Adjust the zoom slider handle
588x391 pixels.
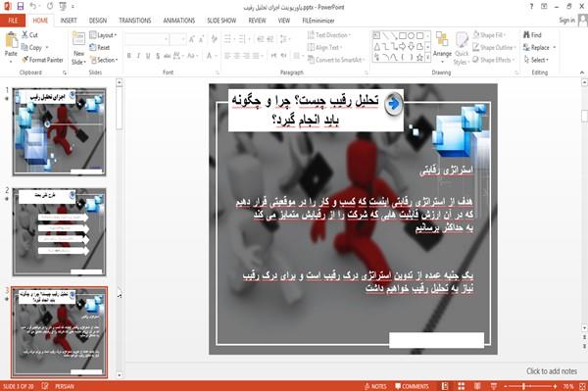524,386
